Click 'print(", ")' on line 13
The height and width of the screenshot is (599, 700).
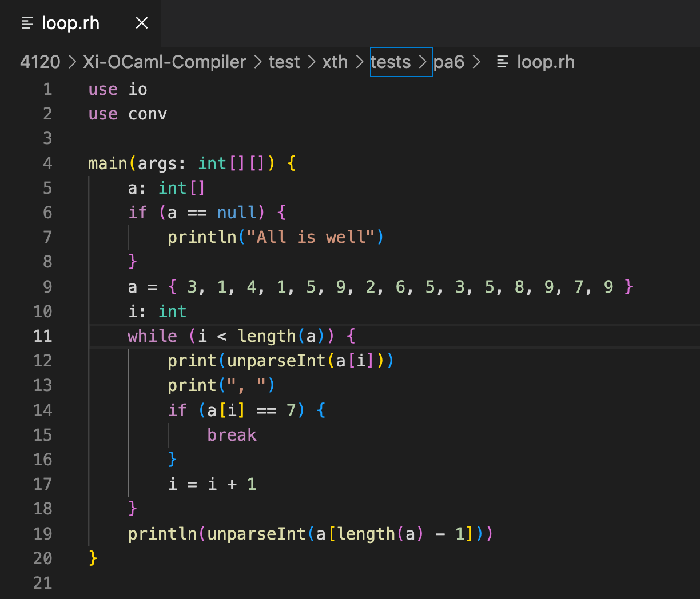click(x=221, y=385)
